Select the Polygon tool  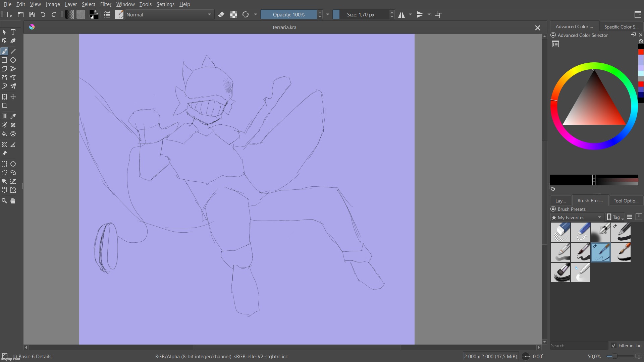point(4,69)
